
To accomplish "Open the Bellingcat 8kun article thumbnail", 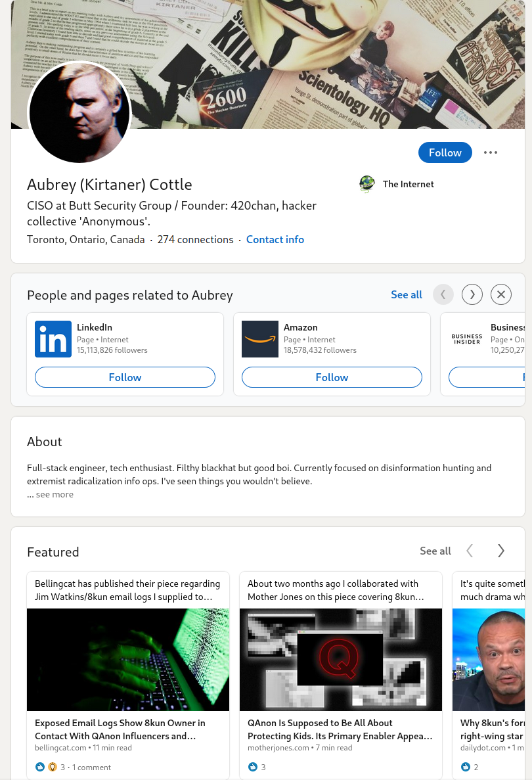I will point(128,660).
